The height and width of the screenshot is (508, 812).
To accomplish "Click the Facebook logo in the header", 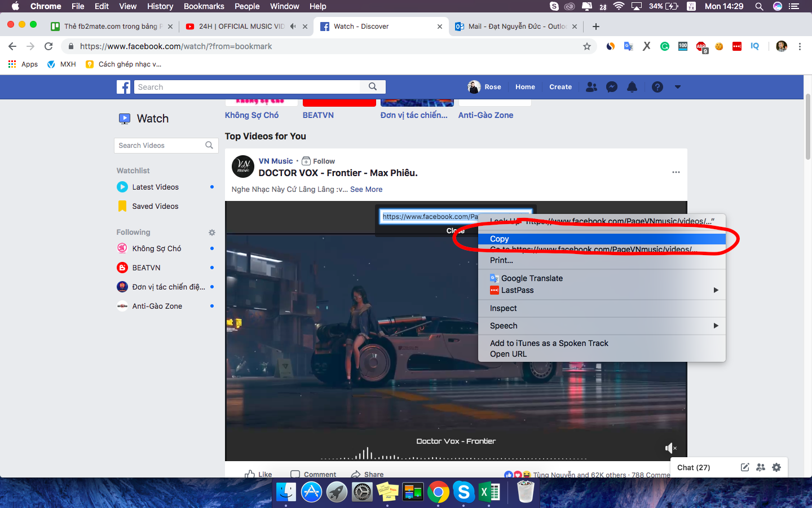I will point(123,87).
